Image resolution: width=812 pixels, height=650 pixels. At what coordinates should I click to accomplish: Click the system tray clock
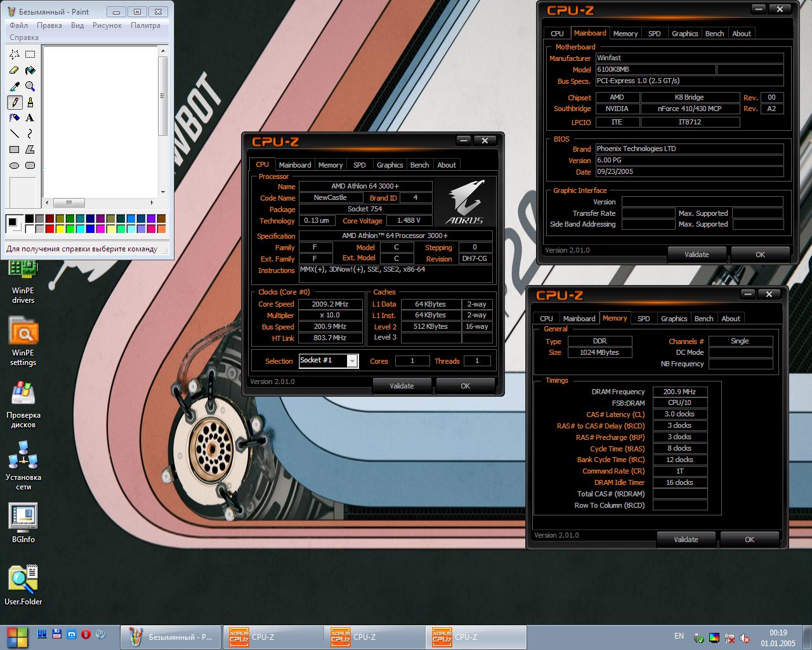(x=778, y=637)
